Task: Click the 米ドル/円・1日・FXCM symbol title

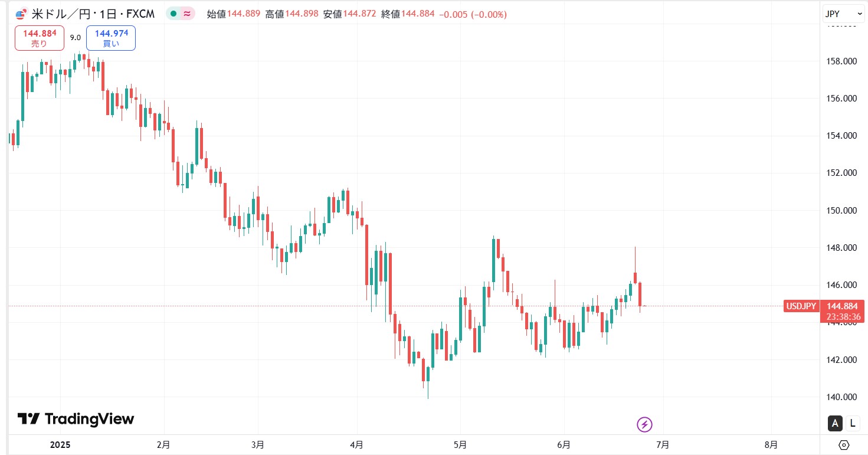Action: tap(93, 14)
